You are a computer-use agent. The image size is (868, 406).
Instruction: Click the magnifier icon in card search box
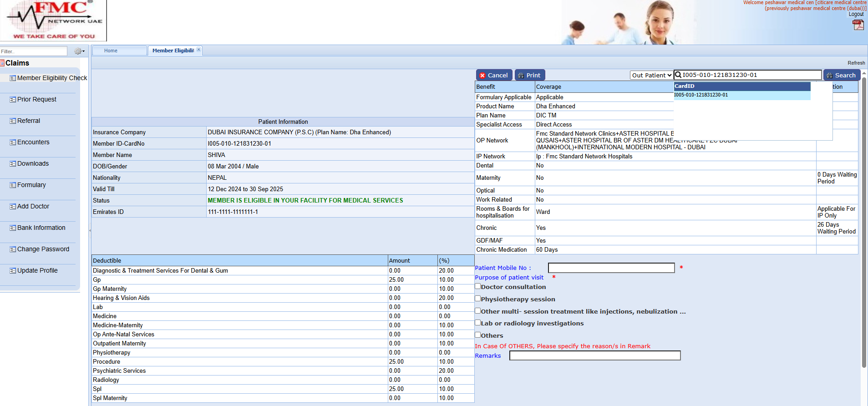[678, 75]
